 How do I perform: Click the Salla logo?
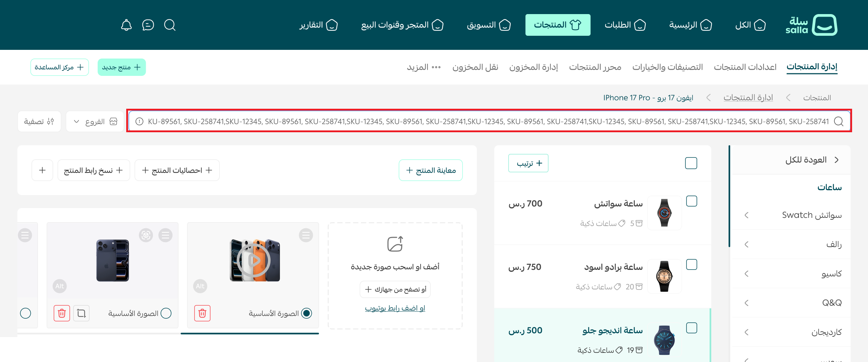[x=811, y=25]
